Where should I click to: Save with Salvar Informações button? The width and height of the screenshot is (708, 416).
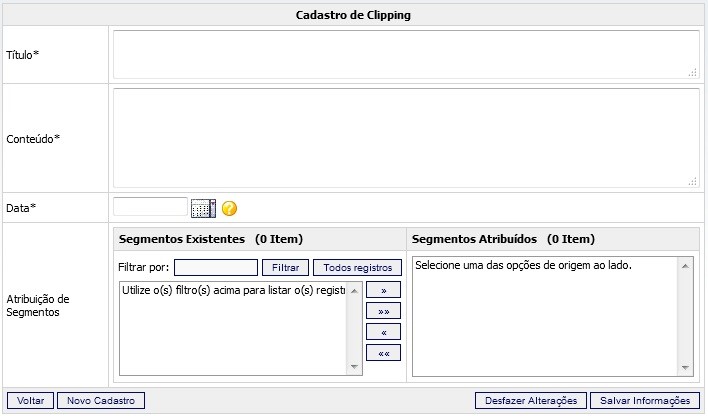(645, 401)
